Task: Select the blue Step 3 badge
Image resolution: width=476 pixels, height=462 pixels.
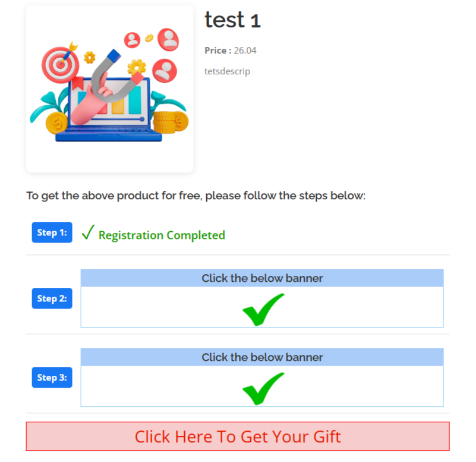Action: [x=52, y=378]
